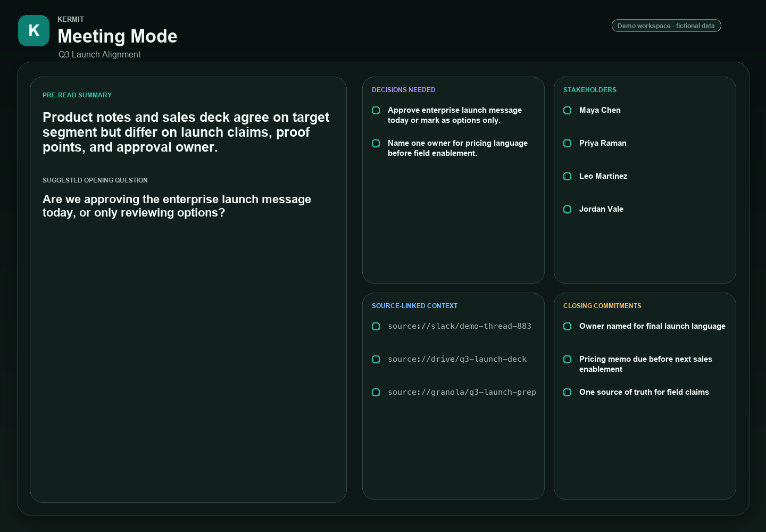Viewport: 766px width, 532px height.
Task: Click the text One source of truth for field claims
Action: 644,392
